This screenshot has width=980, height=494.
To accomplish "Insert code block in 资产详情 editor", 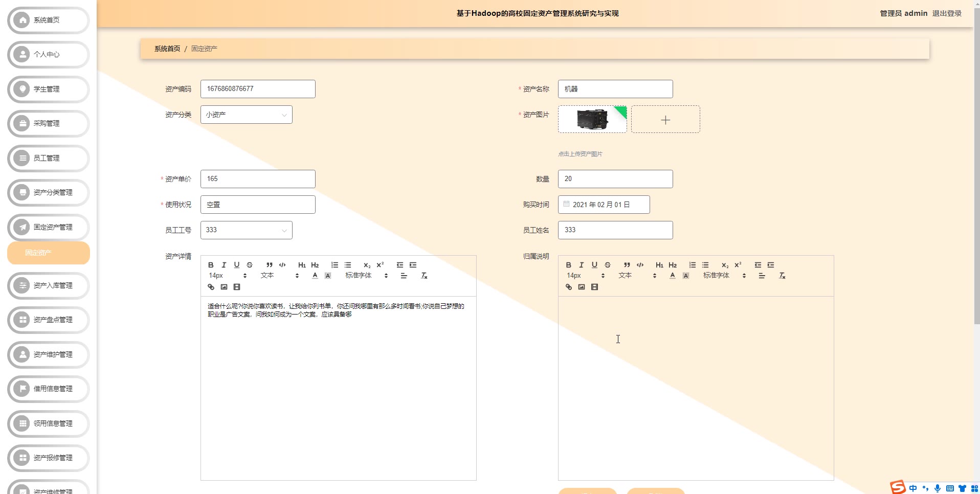I will coord(282,265).
